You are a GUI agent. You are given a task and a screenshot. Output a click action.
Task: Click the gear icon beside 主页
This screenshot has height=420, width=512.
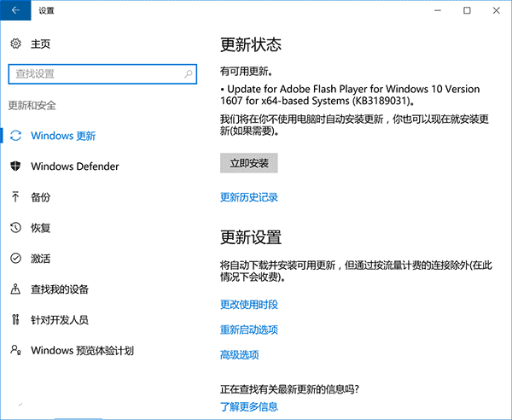click(15, 44)
